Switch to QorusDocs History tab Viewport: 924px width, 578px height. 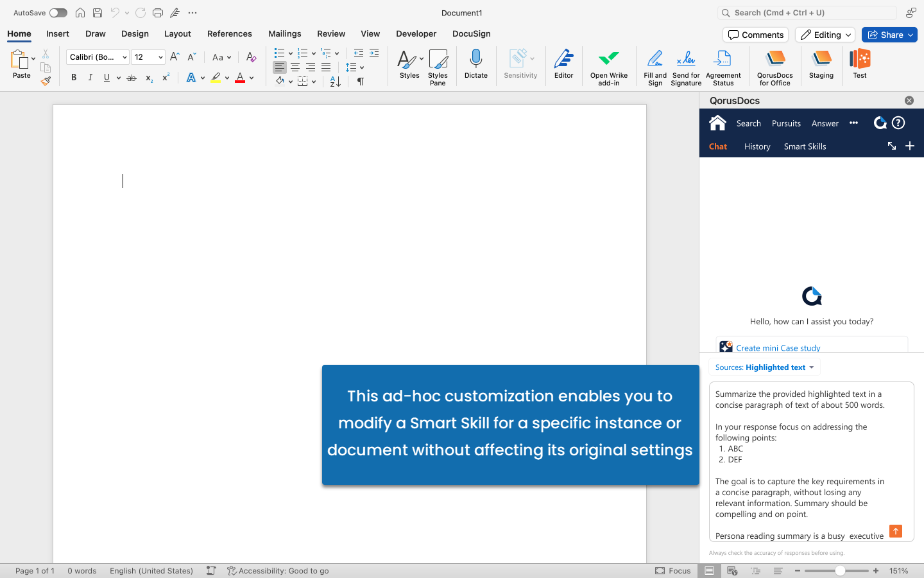coord(757,146)
